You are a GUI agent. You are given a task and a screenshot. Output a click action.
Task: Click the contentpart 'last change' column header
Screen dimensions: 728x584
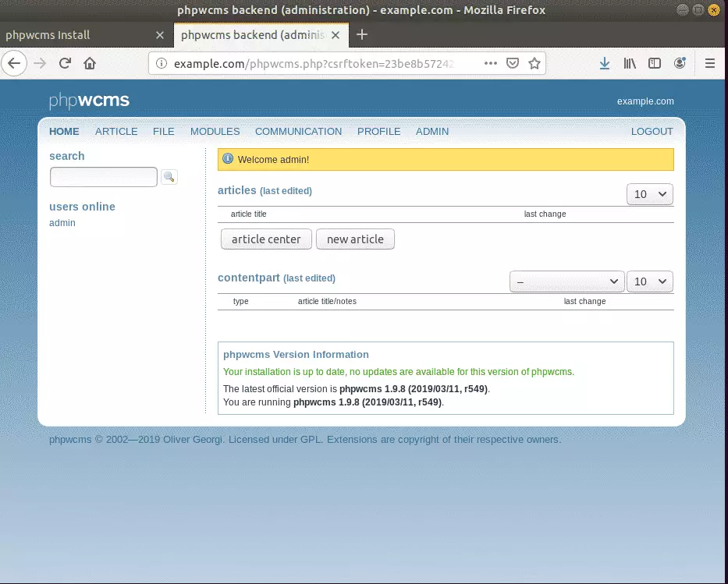click(x=585, y=301)
